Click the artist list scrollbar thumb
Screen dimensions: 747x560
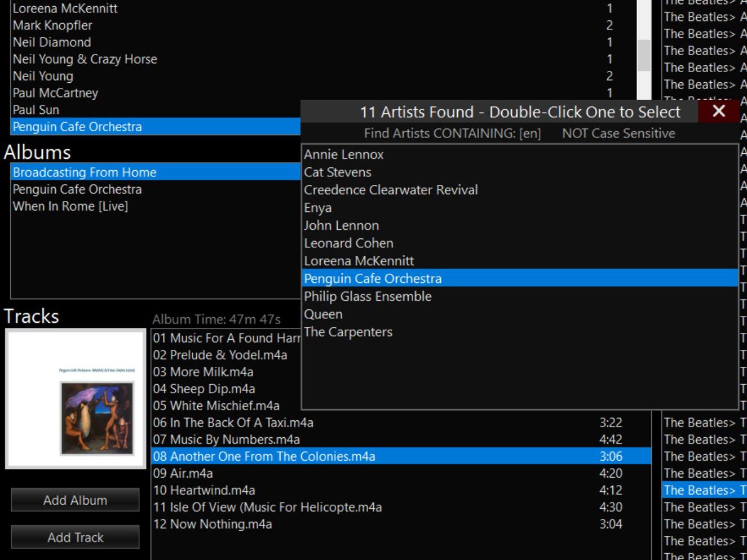(644, 55)
